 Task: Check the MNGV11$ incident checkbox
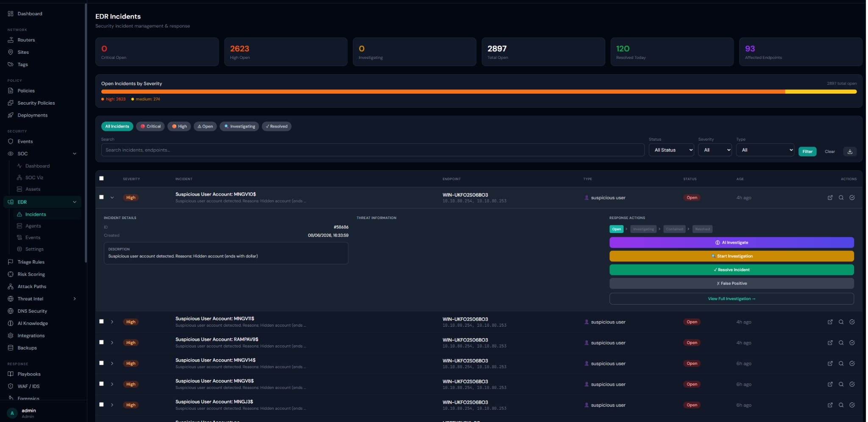pyautogui.click(x=101, y=322)
